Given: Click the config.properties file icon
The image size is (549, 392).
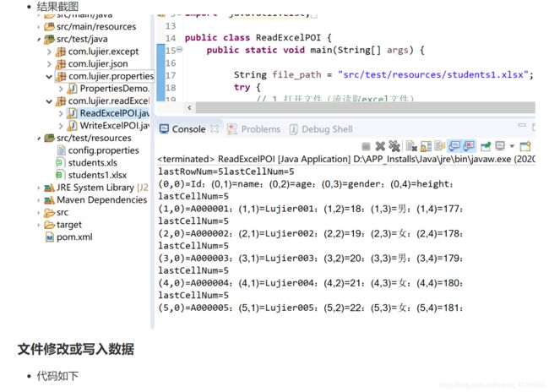Looking at the screenshot, I should [61, 150].
